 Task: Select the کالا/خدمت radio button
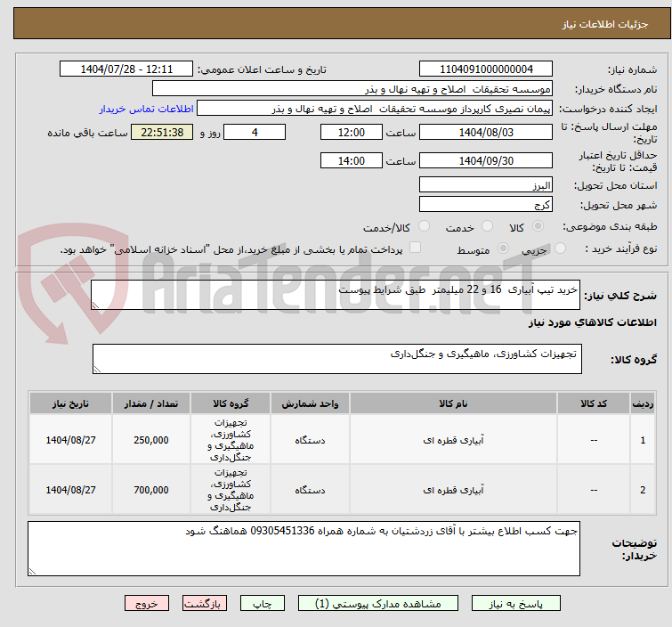tap(424, 226)
